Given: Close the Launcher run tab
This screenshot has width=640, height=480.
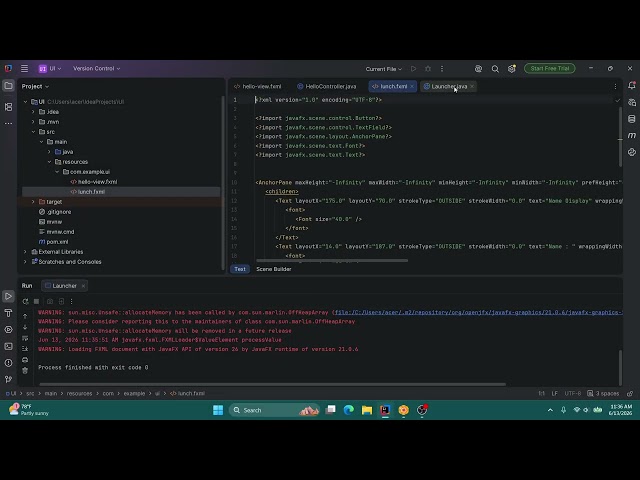Looking at the screenshot, I should 83,286.
